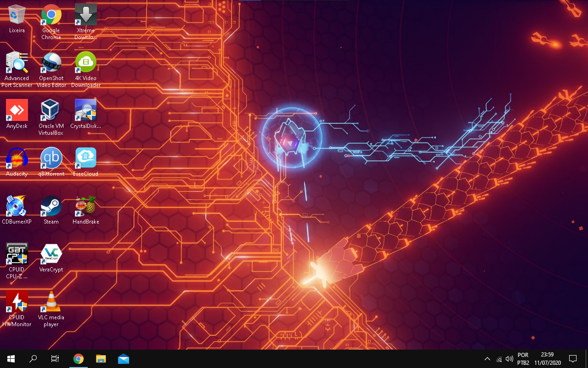Select the Google Chrome desktop shortcut
This screenshot has height=368, width=588.
(x=51, y=15)
